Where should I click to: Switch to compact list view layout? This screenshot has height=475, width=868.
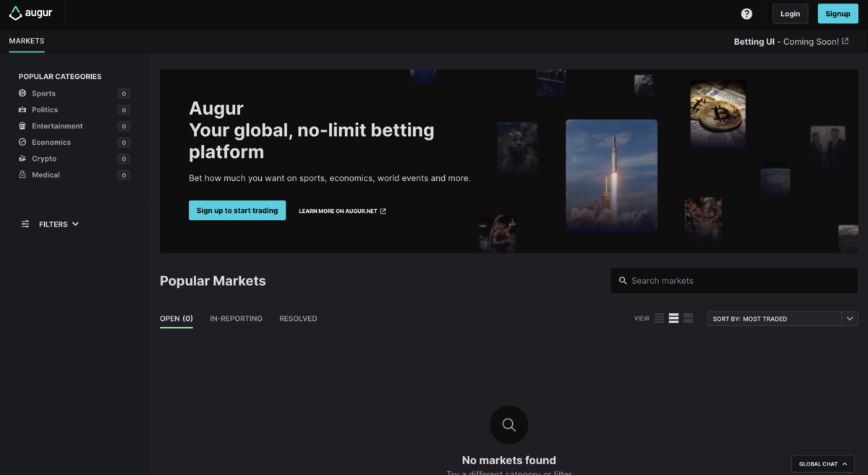coord(658,318)
